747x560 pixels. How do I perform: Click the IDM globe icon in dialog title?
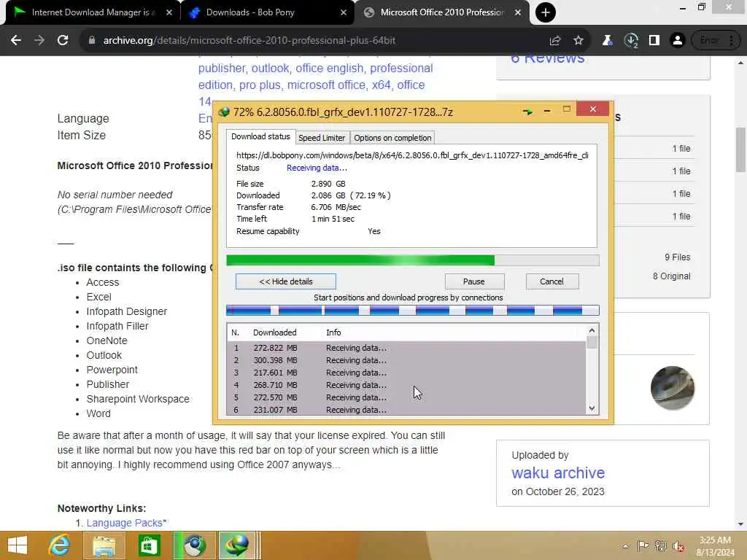(224, 112)
